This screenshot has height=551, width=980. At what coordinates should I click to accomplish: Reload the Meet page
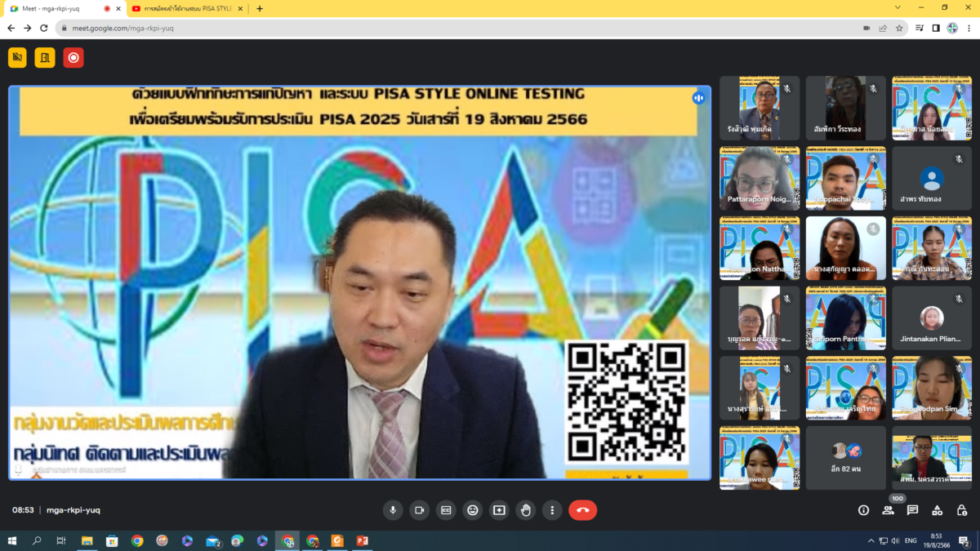pyautogui.click(x=44, y=28)
